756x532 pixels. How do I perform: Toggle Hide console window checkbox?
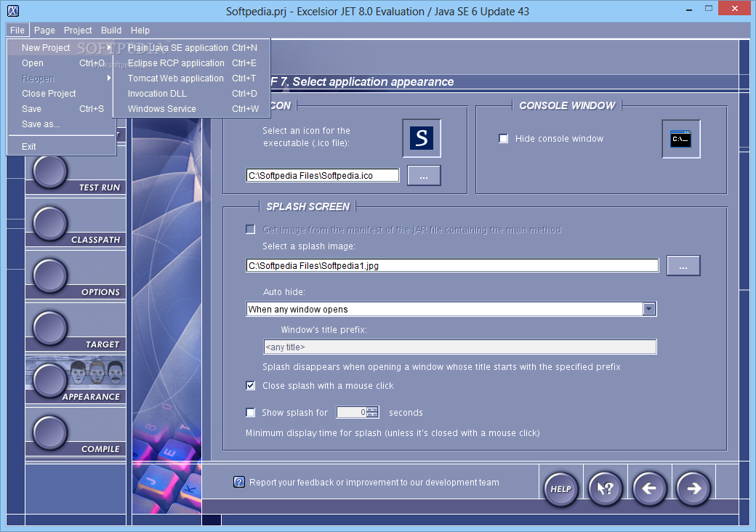[503, 139]
